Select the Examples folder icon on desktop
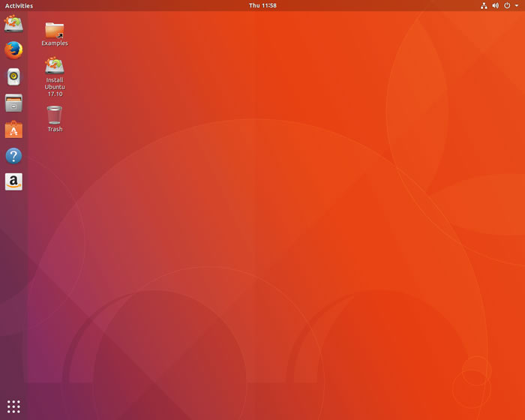 tap(55, 30)
